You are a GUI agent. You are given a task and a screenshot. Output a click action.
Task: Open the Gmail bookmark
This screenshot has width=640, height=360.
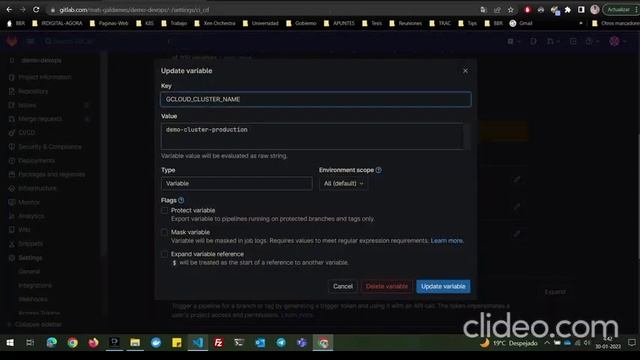[521, 23]
